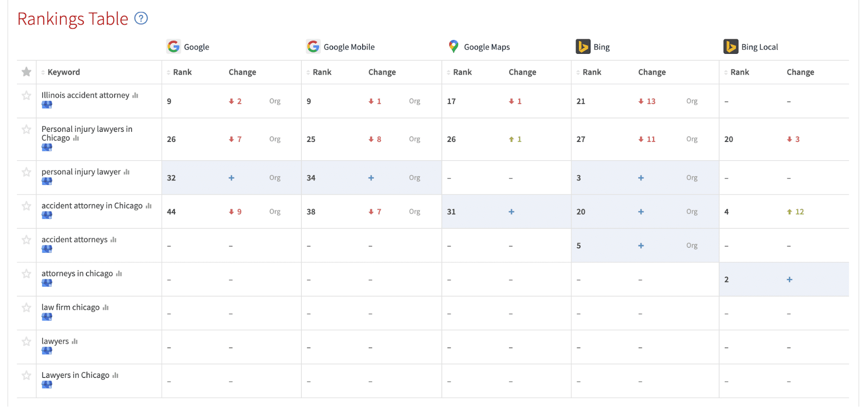
Task: Toggle the star filter in the table header
Action: coord(26,72)
